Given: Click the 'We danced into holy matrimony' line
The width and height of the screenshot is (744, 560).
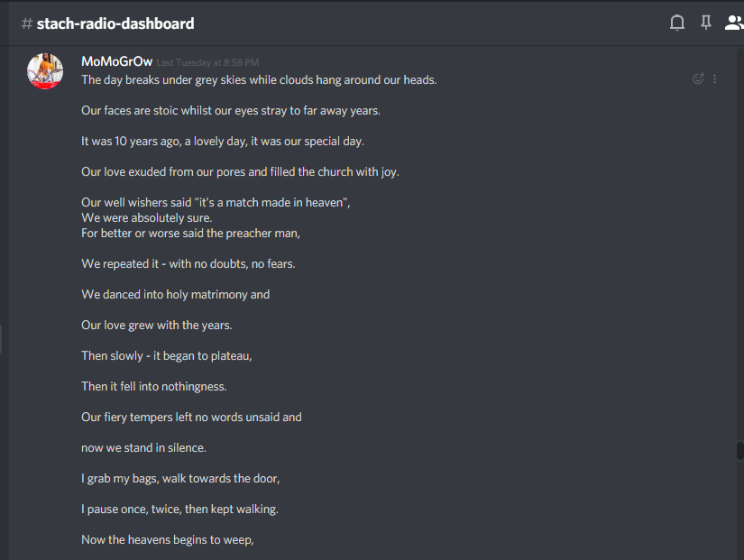Looking at the screenshot, I should click(175, 294).
